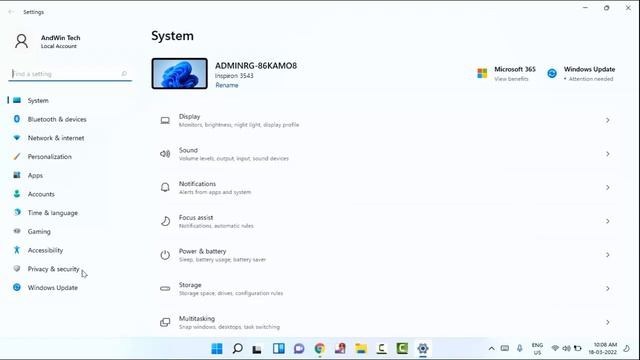Screen dimensions: 640x360
Task: Show hidden tray icons chevron
Action: pos(491,349)
